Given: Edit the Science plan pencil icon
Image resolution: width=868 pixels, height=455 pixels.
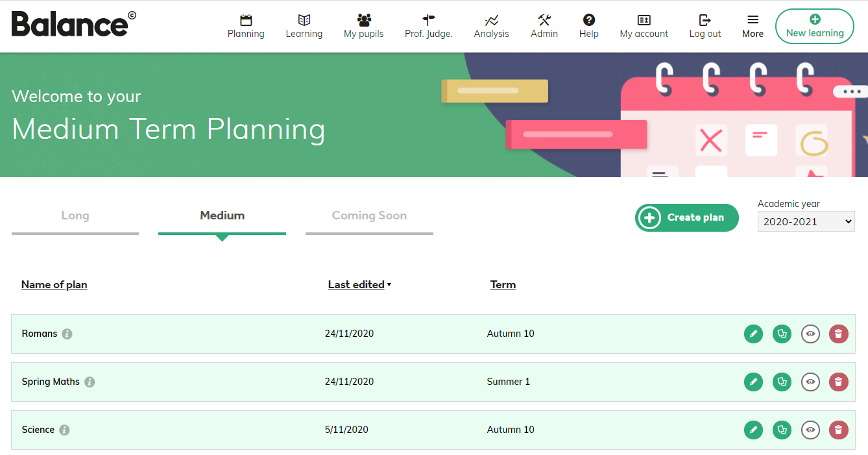Looking at the screenshot, I should click(753, 430).
